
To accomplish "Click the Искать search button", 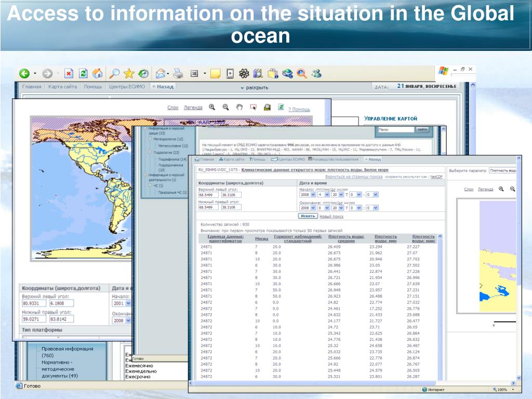I will click(308, 216).
